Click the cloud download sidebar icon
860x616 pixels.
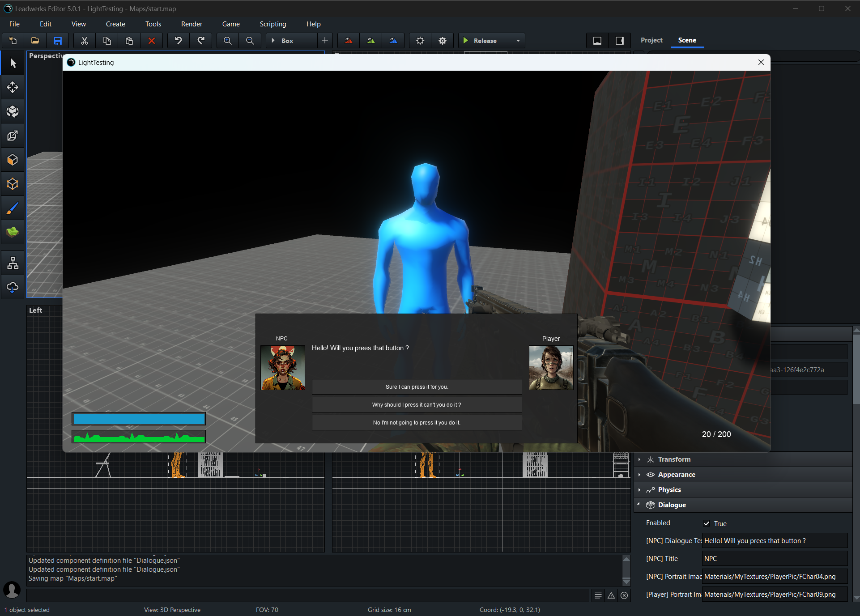[13, 287]
